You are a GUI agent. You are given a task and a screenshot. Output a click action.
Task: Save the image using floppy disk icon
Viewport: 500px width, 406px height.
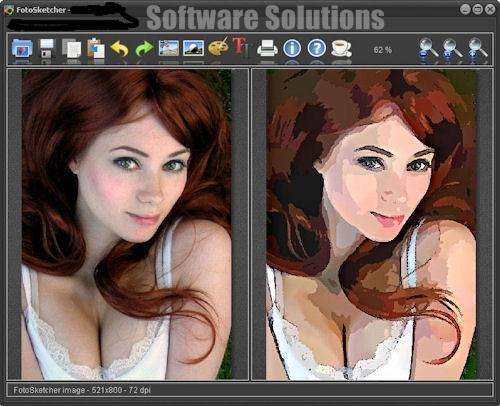pos(47,48)
